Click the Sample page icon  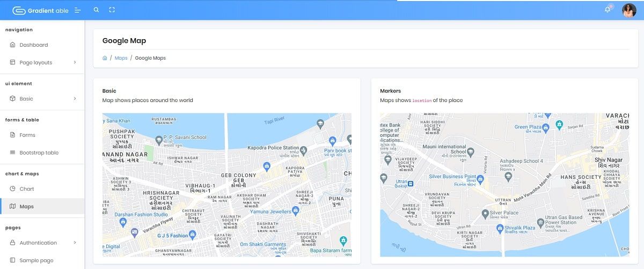pos(13,260)
